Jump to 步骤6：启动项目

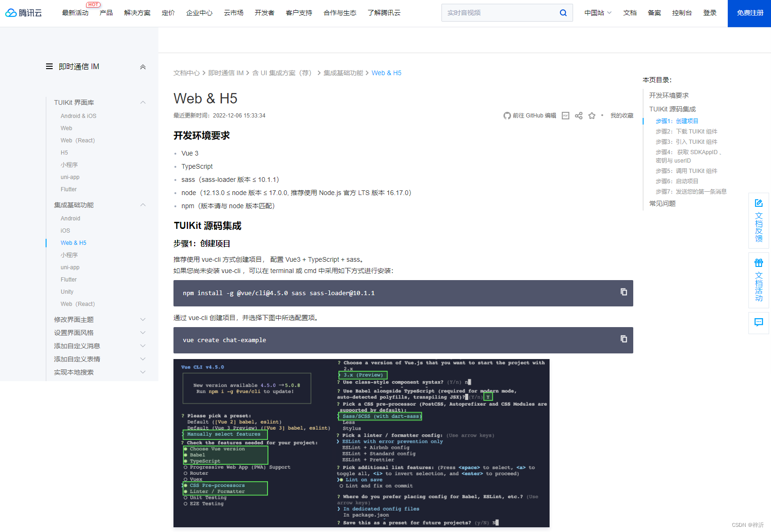(677, 181)
